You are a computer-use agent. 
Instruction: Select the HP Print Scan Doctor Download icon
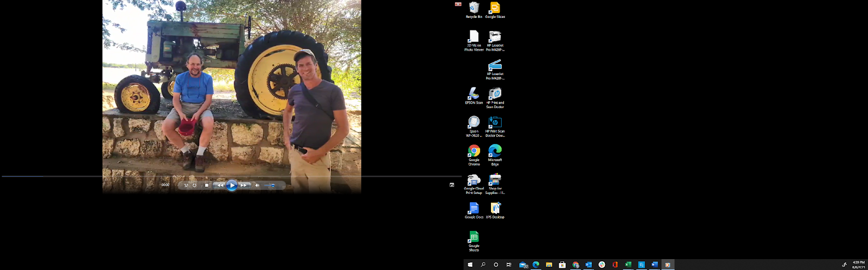[495, 127]
